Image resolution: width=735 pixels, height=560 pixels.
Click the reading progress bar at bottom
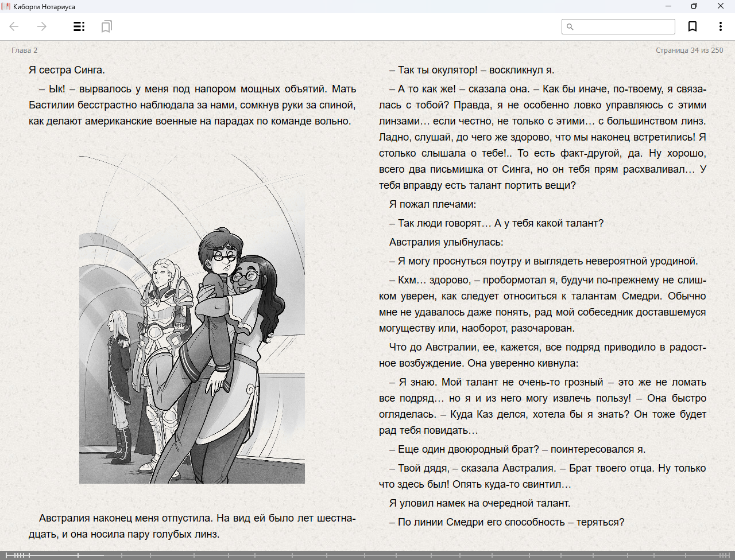click(x=367, y=555)
